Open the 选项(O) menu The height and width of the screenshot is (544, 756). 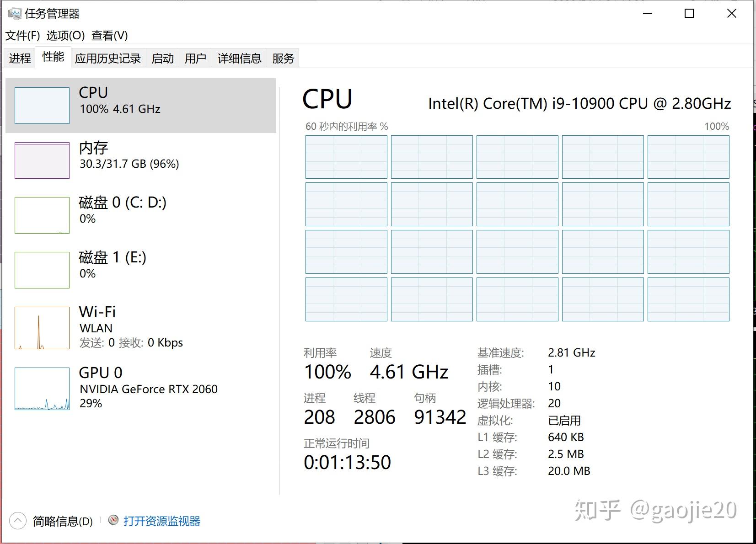click(65, 35)
